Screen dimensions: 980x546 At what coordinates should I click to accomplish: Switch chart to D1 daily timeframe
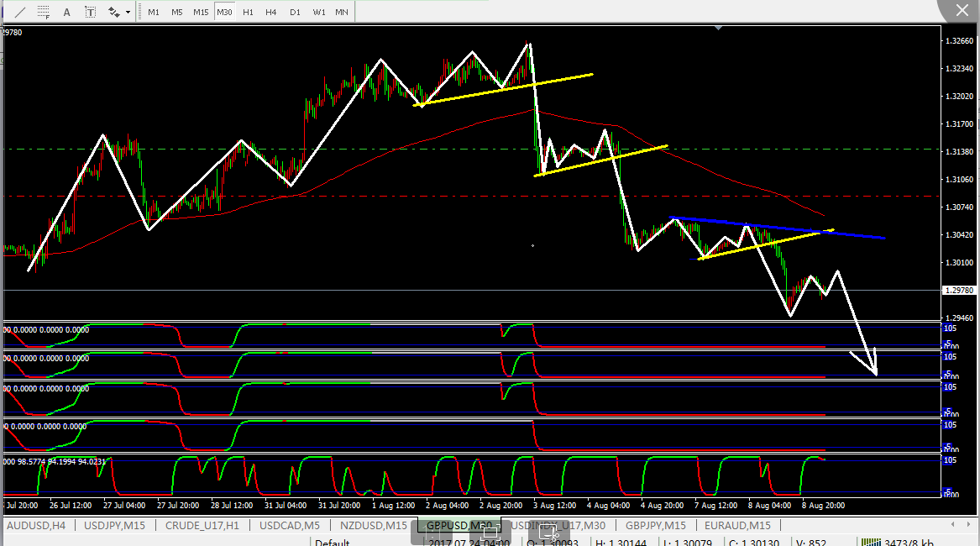(295, 12)
